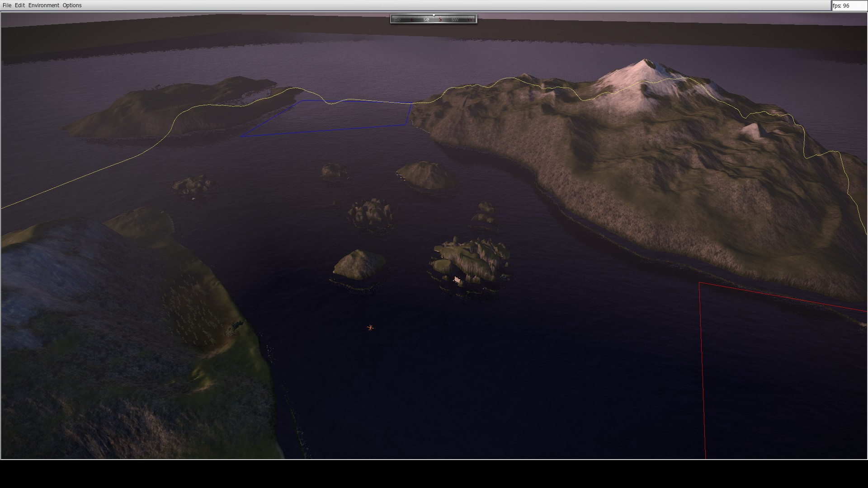Open the Environment menu

(43, 5)
